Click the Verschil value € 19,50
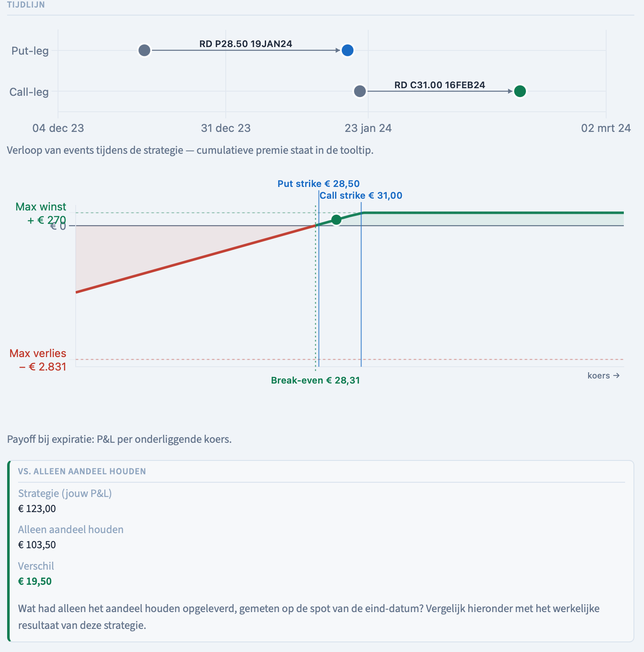 (x=35, y=581)
